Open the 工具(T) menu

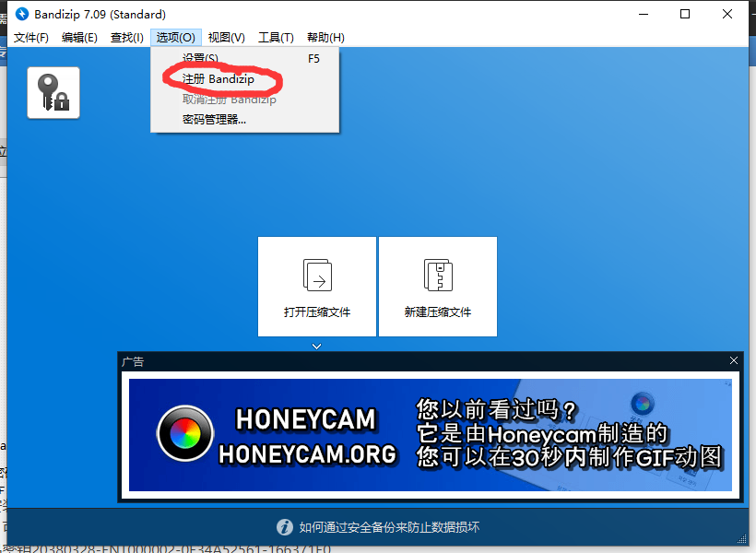pos(276,38)
